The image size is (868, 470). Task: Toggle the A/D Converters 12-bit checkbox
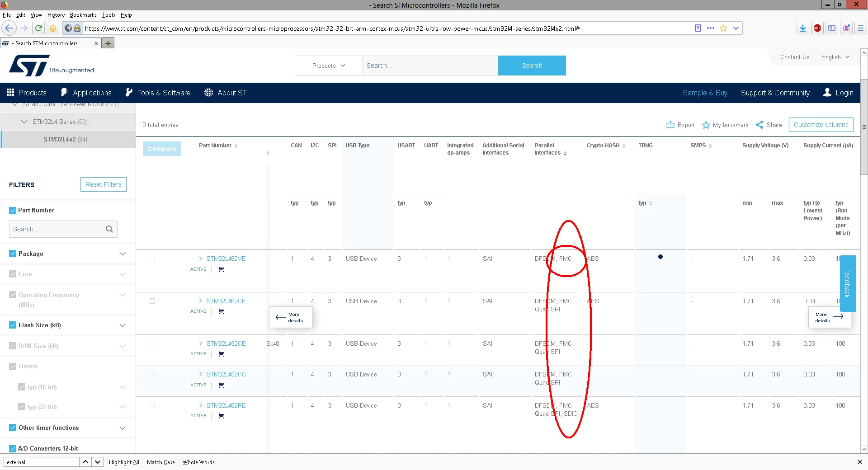tap(13, 448)
